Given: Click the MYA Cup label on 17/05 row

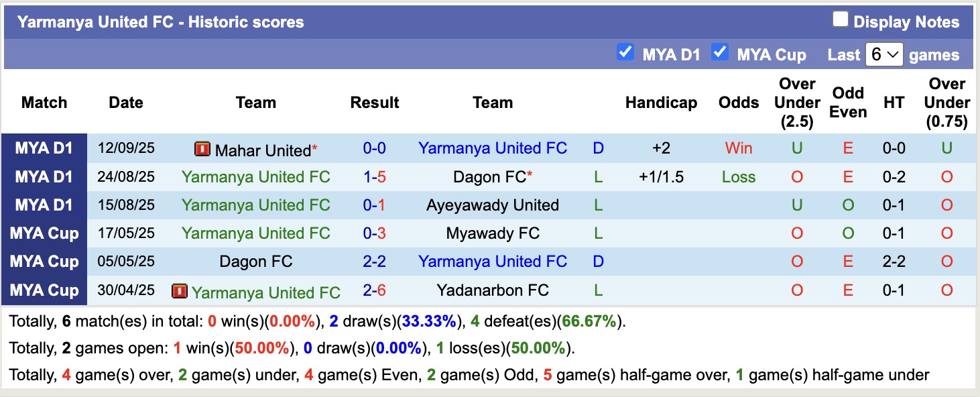Looking at the screenshot, I should 44,233.
